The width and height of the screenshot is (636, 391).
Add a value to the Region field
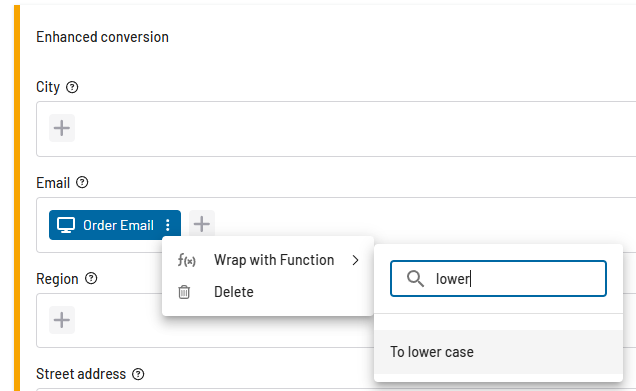tap(62, 320)
